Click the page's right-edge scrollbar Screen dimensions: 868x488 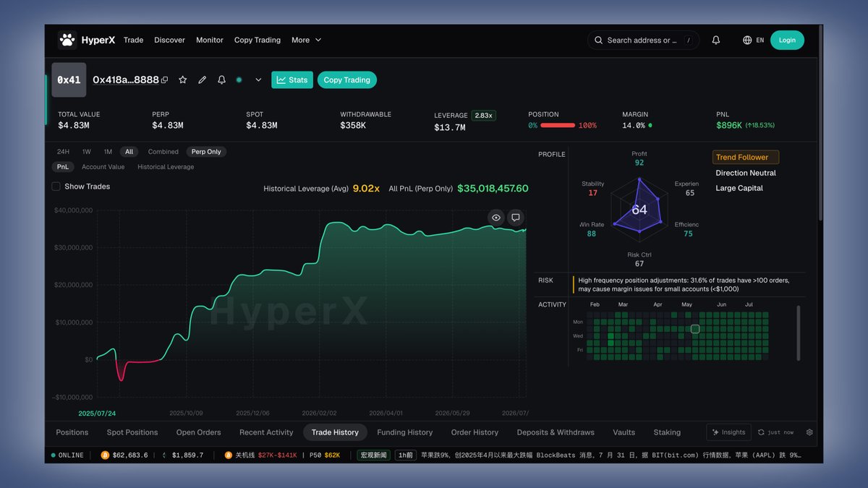(820, 123)
